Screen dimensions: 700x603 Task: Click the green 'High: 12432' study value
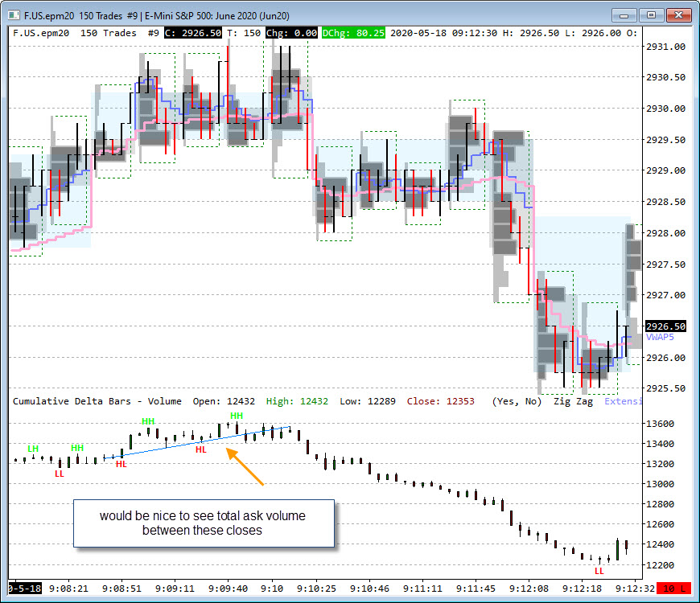[x=297, y=401]
